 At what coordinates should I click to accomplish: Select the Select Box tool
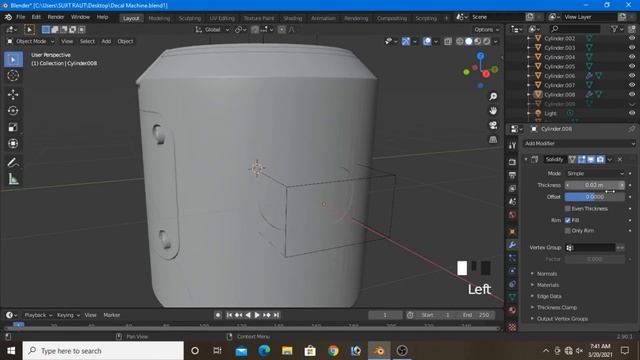(x=13, y=60)
